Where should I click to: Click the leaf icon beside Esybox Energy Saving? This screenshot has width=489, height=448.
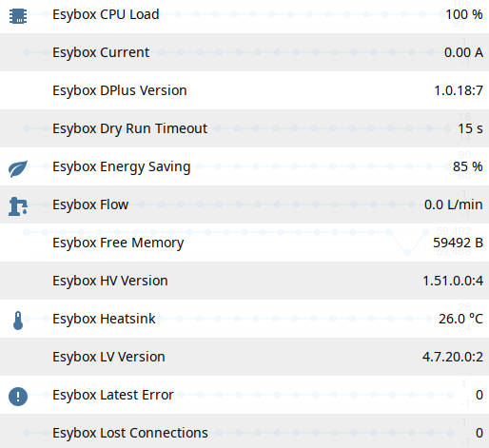18,168
